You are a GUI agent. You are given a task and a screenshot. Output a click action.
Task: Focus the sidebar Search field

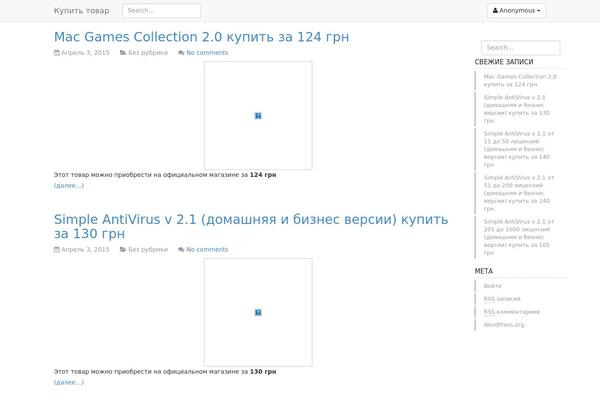pos(520,47)
